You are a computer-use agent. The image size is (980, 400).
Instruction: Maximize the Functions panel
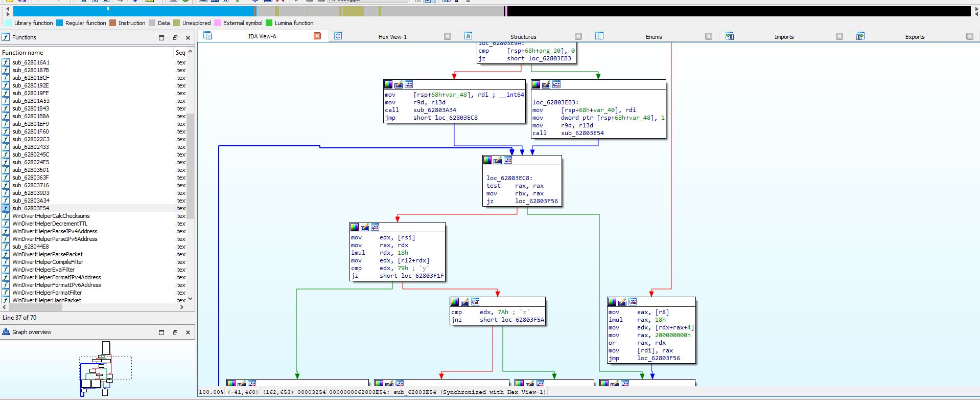(161, 37)
